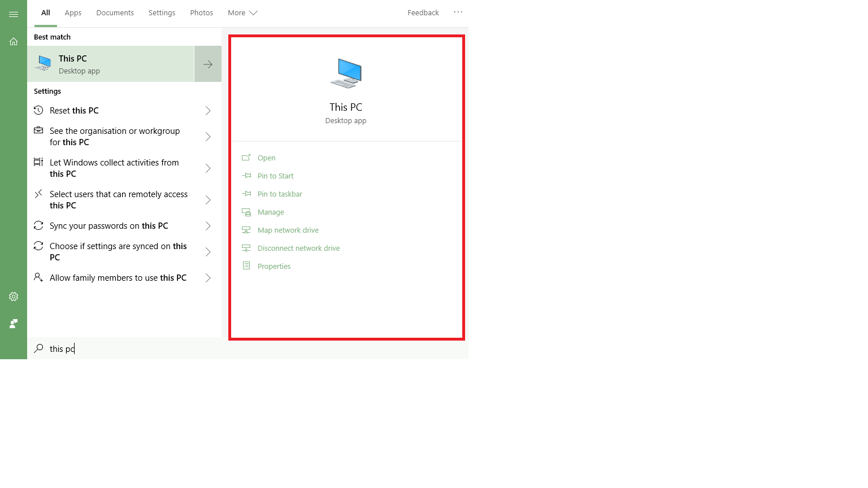Screen dimensions: 868x488
Task: Click the Pin to taskbar pin icon
Action: 246,194
